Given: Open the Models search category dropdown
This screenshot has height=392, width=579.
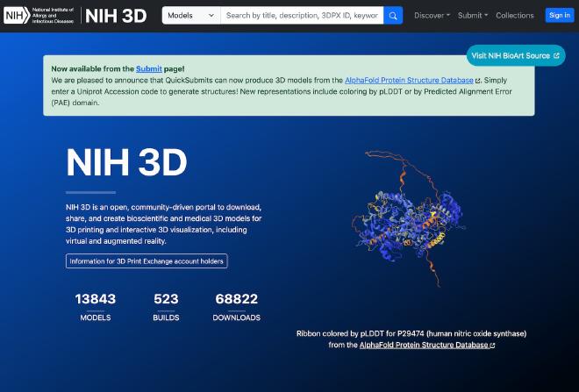Looking at the screenshot, I should click(x=190, y=15).
